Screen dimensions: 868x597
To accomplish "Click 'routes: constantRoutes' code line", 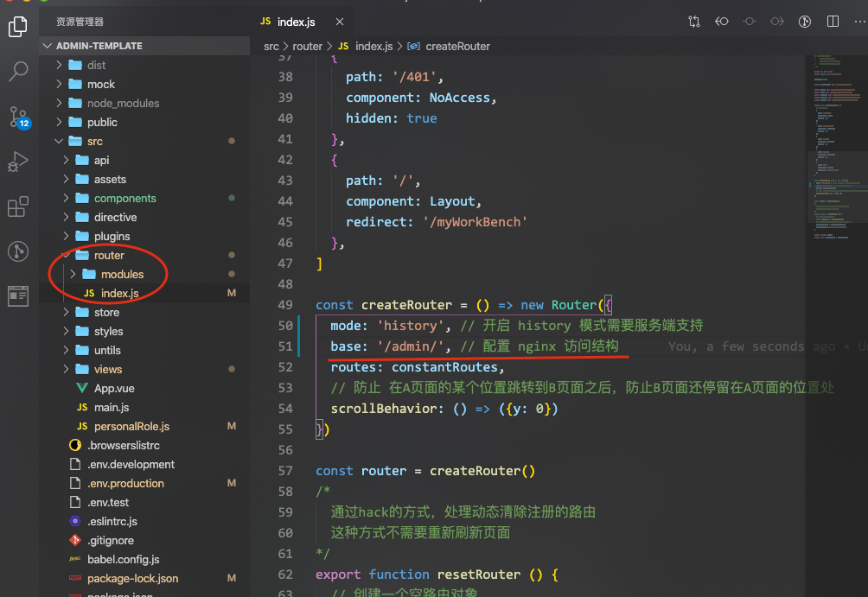I will 418,367.
